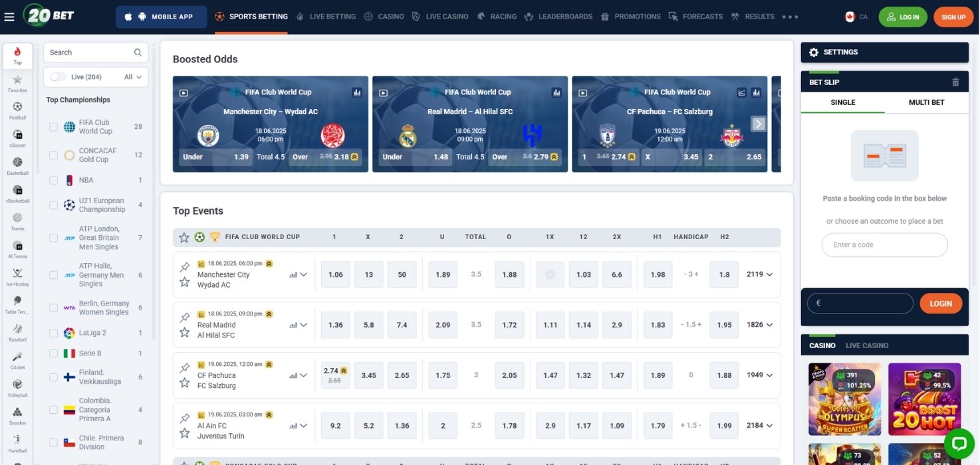Open CA country language selector
The height and width of the screenshot is (465, 980).
(x=856, y=17)
